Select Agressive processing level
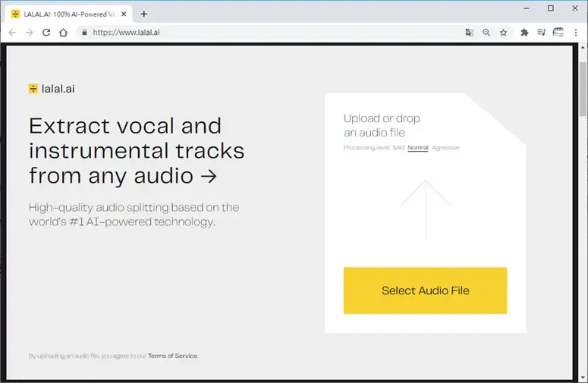588x383 pixels. pos(445,148)
